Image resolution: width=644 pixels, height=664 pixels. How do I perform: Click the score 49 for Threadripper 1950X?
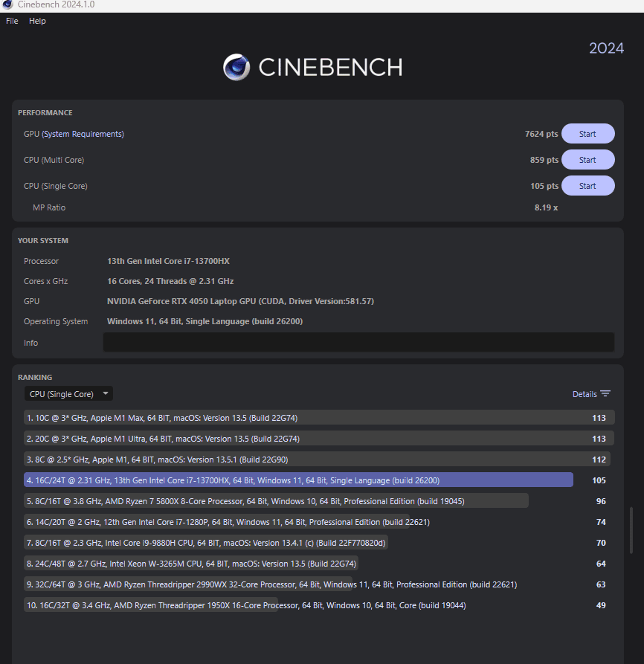[x=601, y=605]
